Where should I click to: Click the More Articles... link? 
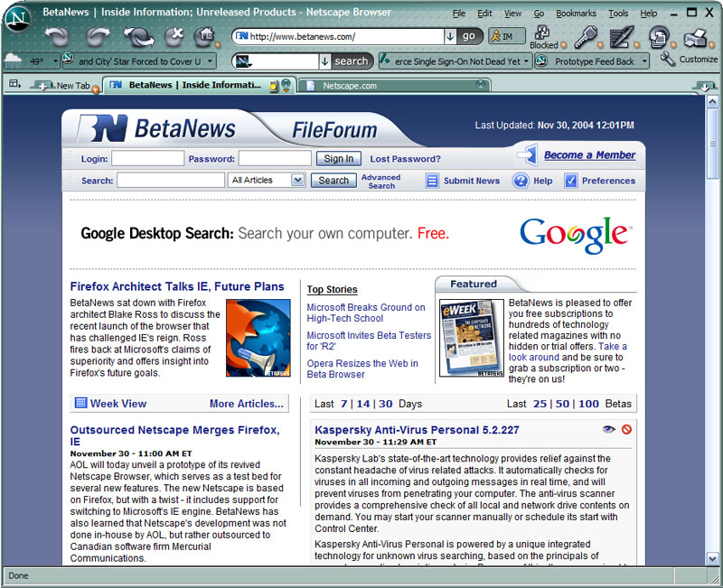(x=246, y=403)
